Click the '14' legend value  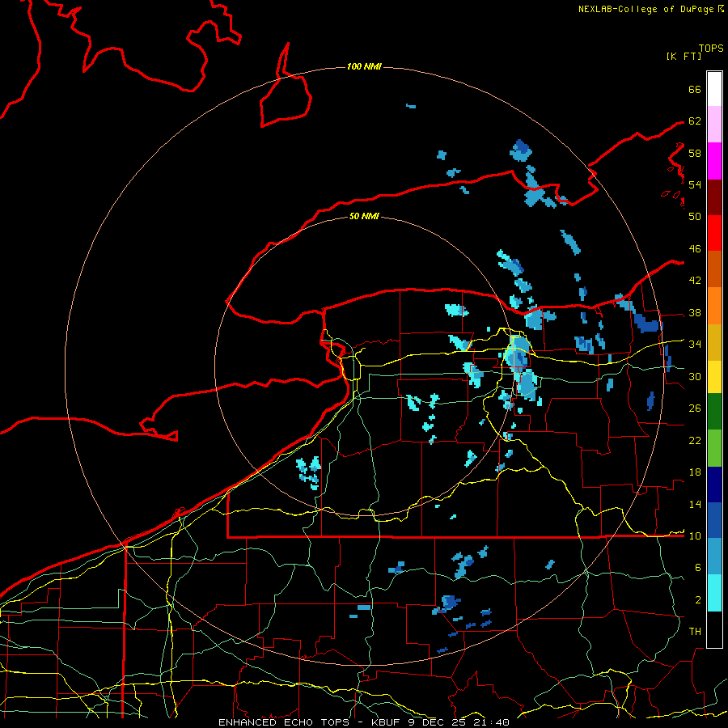pos(695,504)
